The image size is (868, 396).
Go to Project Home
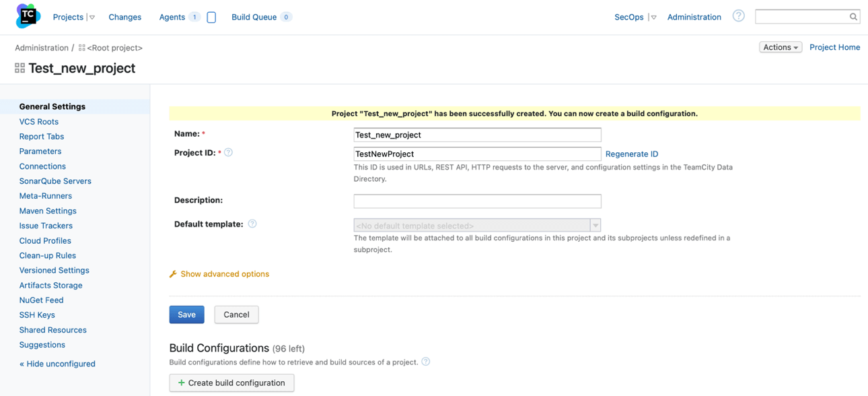[834, 47]
